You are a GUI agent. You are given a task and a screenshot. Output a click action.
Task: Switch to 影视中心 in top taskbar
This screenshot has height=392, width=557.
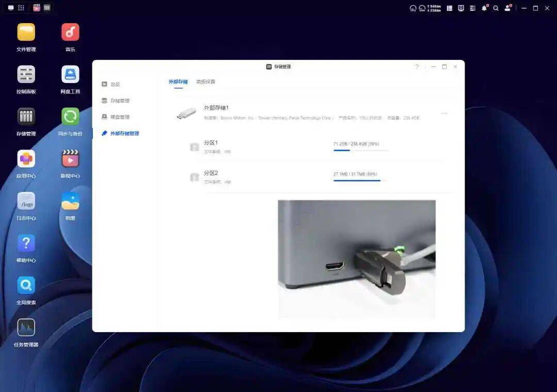point(37,8)
